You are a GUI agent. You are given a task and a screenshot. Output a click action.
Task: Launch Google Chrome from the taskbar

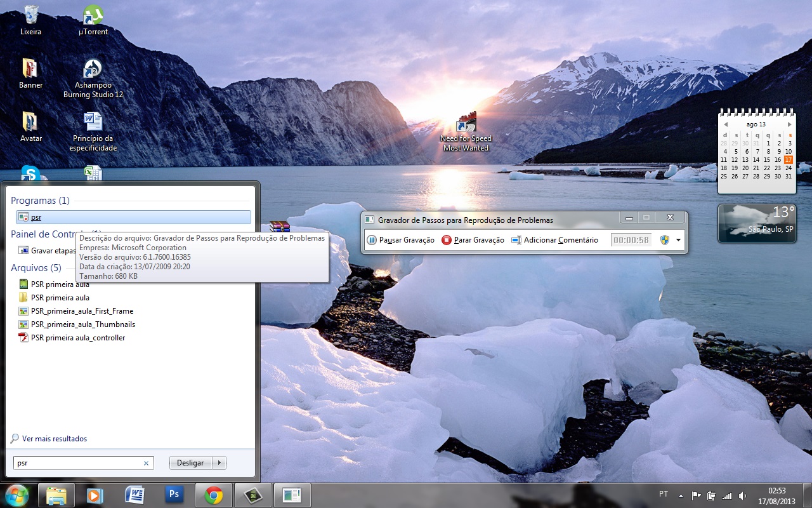pos(214,495)
